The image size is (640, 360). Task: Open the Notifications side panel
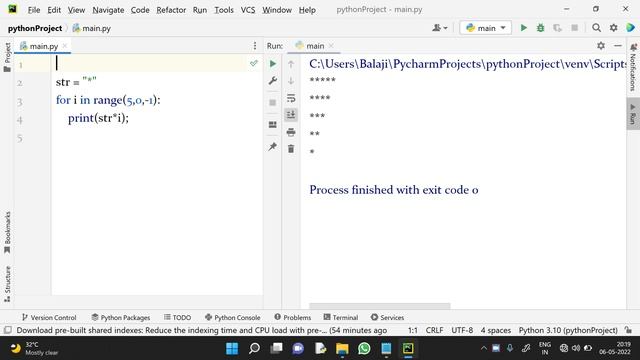pos(633,66)
